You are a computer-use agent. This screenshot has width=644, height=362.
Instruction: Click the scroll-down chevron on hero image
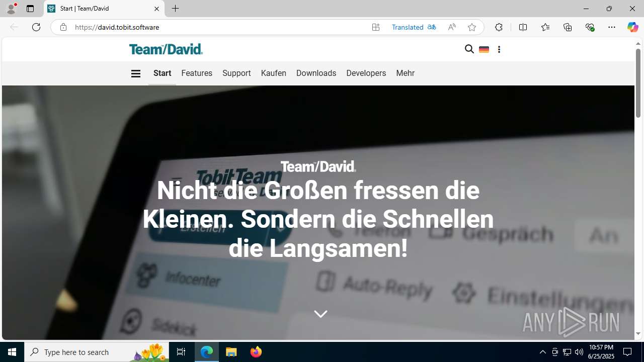320,314
